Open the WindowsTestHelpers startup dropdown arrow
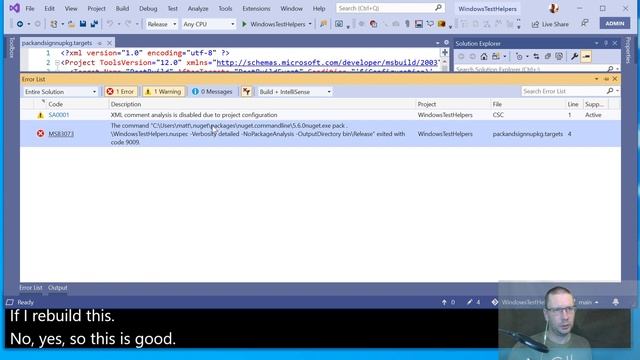The height and width of the screenshot is (360, 640). tap(310, 24)
